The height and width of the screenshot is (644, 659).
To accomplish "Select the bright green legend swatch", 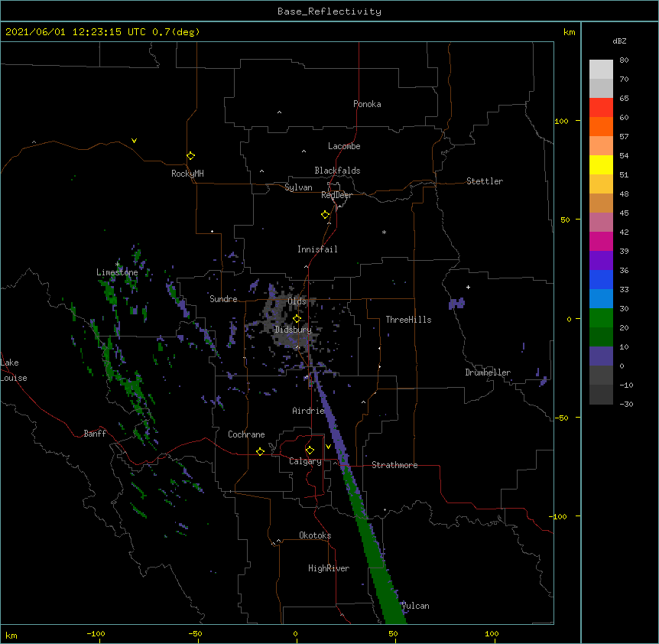I will (601, 318).
